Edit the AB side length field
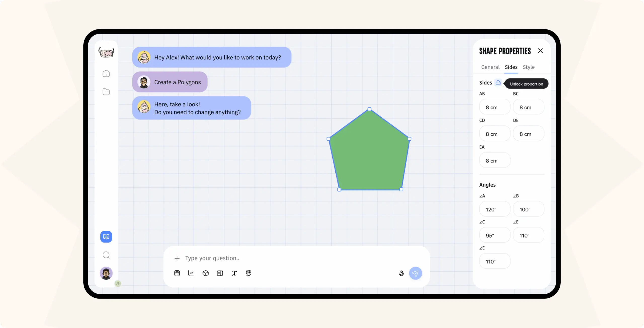 pyautogui.click(x=495, y=107)
